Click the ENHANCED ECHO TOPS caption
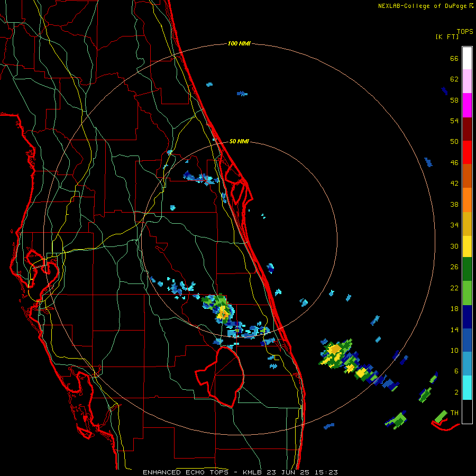This screenshot has height=476, width=476. [x=188, y=472]
